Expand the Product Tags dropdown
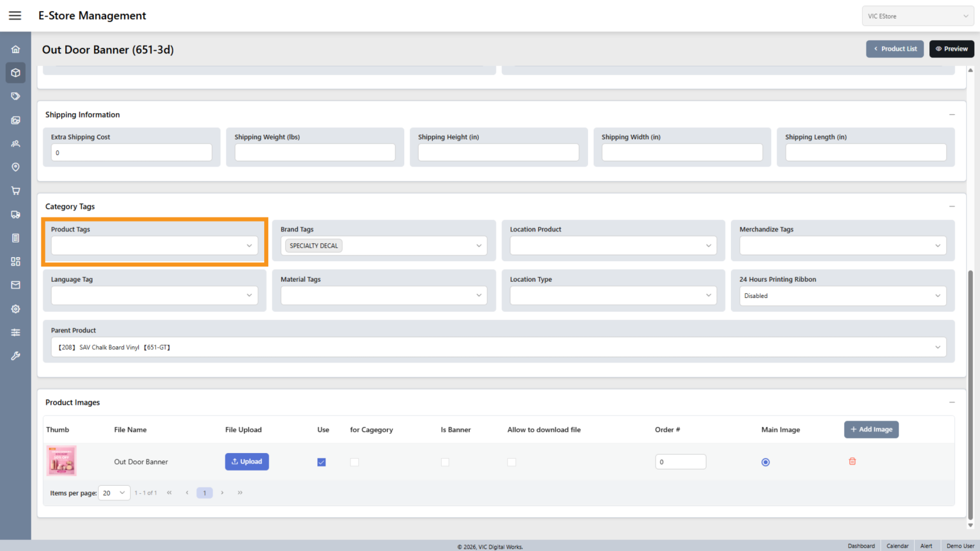 (x=155, y=245)
